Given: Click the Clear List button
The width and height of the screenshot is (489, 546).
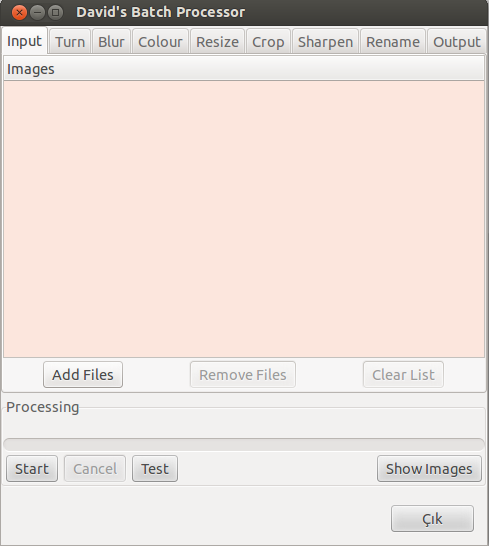Looking at the screenshot, I should pyautogui.click(x=403, y=375).
